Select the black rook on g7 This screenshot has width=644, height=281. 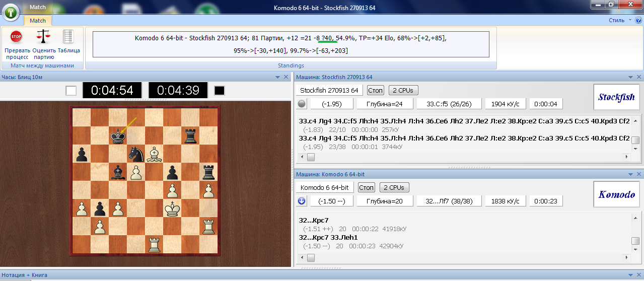[x=191, y=136]
